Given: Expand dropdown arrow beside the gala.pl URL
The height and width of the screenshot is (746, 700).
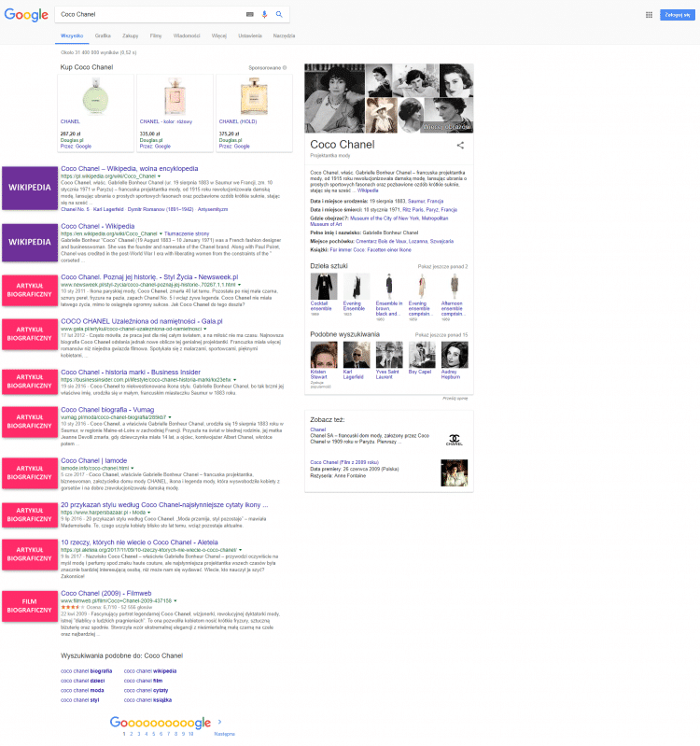Looking at the screenshot, I should click(205, 329).
